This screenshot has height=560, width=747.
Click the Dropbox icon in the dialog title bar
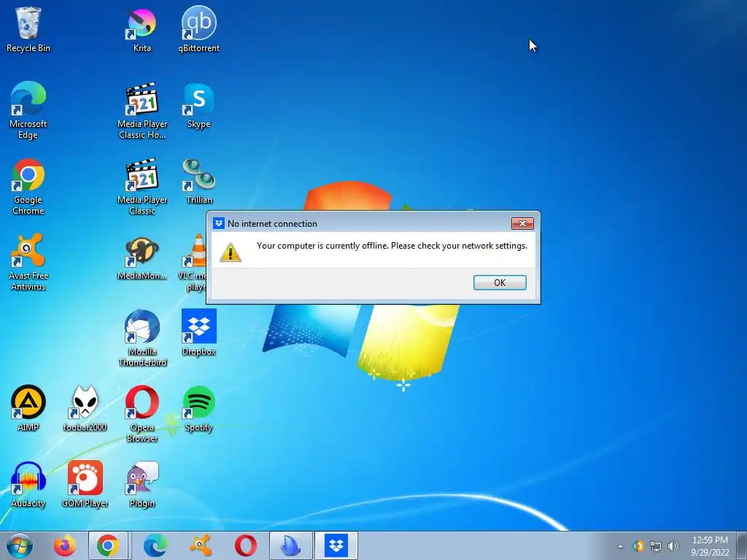219,223
